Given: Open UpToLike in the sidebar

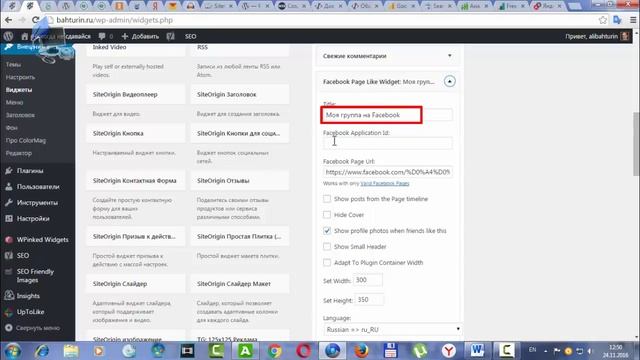Looking at the screenshot, I should [30, 311].
